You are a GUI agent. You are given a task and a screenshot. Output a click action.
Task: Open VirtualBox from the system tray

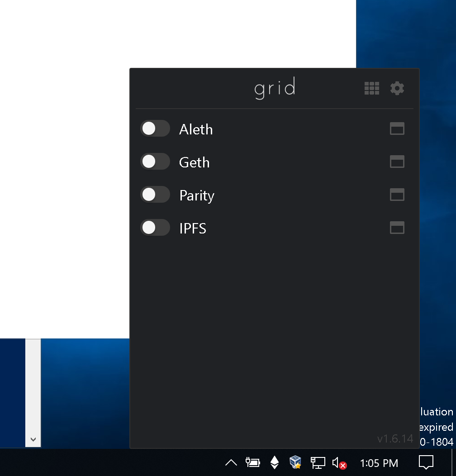pyautogui.click(x=295, y=462)
